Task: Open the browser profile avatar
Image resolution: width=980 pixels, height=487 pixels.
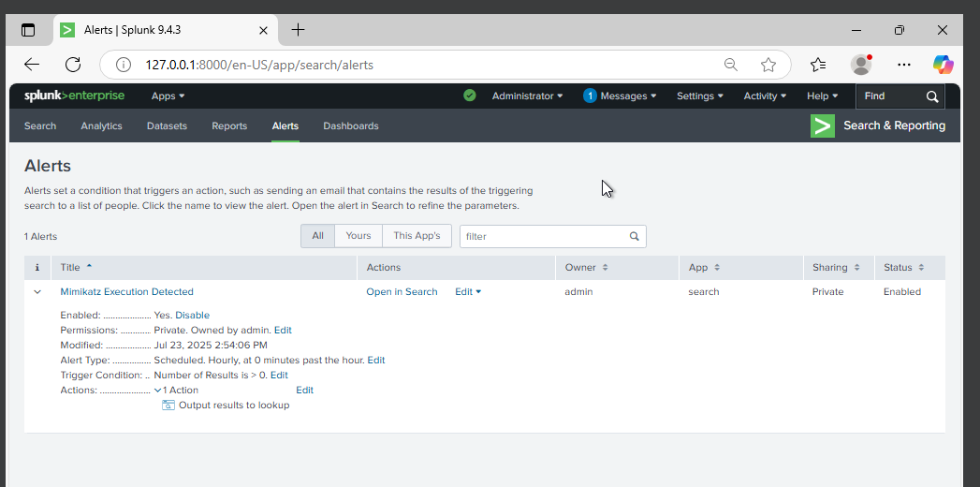Action: tap(861, 65)
